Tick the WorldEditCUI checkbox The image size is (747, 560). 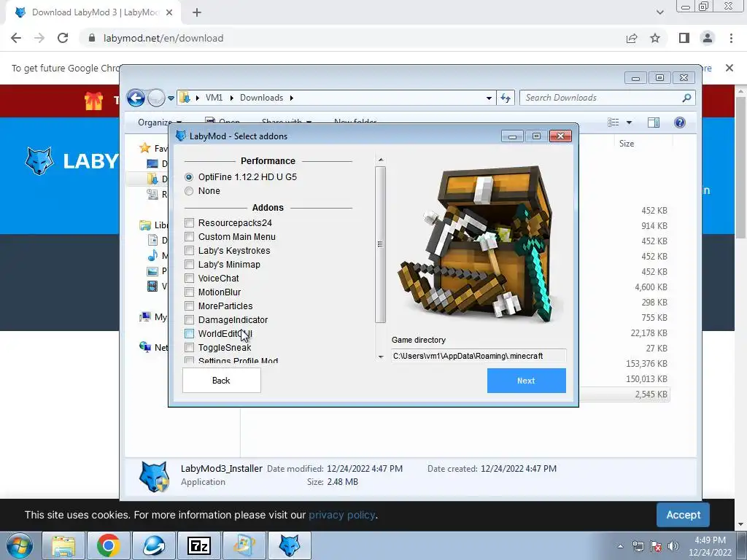189,333
